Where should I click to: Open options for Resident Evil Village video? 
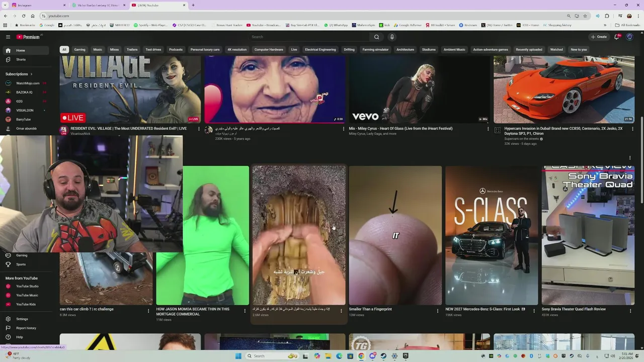[199, 129]
